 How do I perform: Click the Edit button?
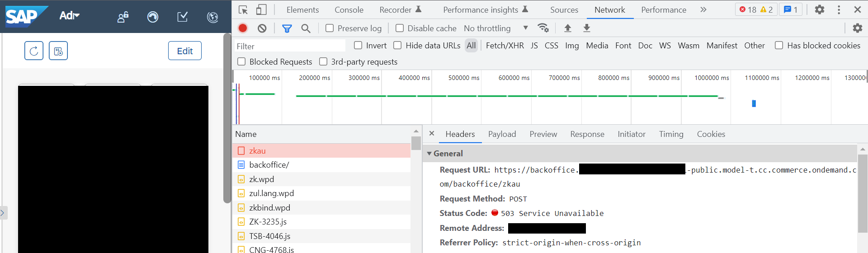point(185,51)
